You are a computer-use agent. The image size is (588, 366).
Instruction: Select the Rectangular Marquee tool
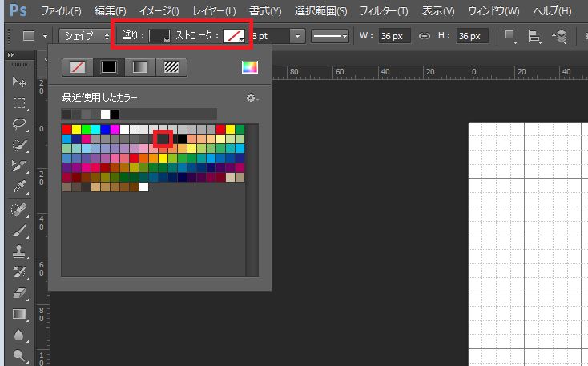pyautogui.click(x=20, y=103)
